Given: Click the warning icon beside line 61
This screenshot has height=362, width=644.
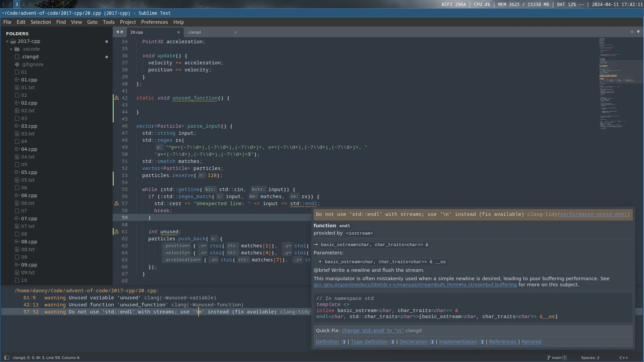Looking at the screenshot, I should point(116,232).
